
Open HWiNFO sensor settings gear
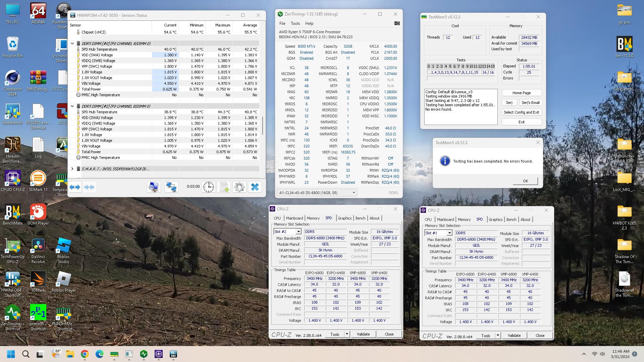tap(239, 187)
